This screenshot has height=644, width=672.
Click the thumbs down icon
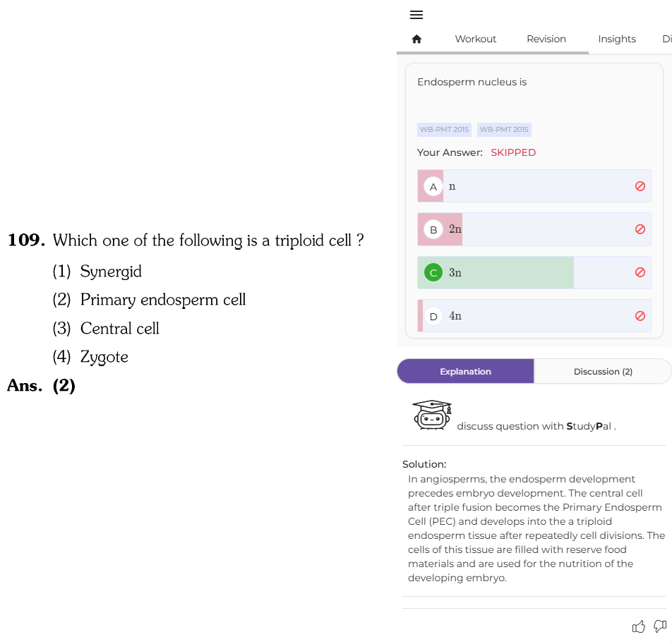coord(660,626)
